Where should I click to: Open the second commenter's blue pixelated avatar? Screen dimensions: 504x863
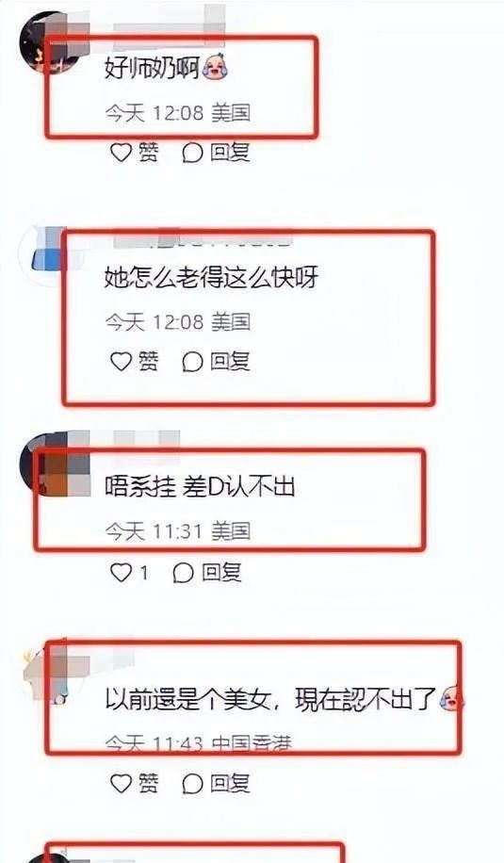[47, 256]
